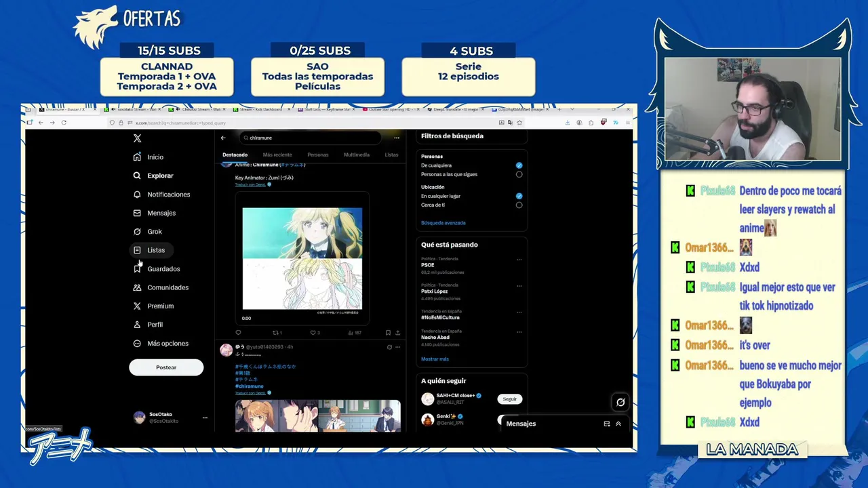This screenshot has width=868, height=488.
Task: Select De cualquiera people filter
Action: (519, 165)
